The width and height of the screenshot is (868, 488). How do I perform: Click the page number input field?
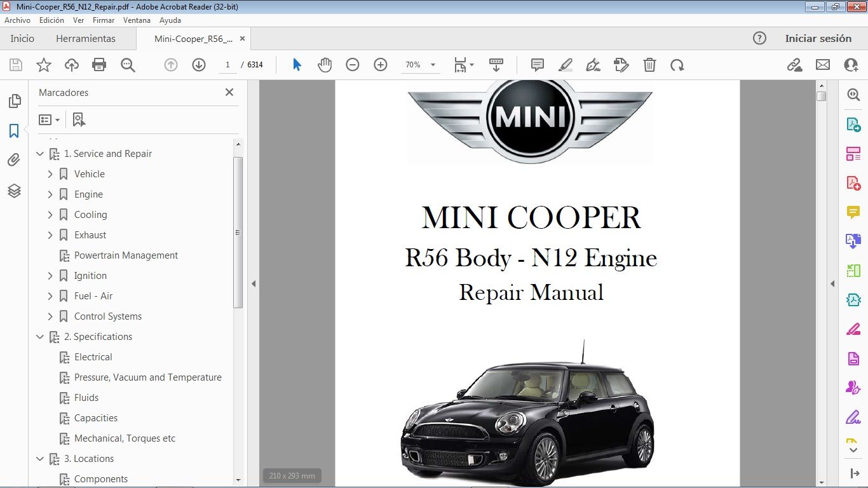coord(227,64)
